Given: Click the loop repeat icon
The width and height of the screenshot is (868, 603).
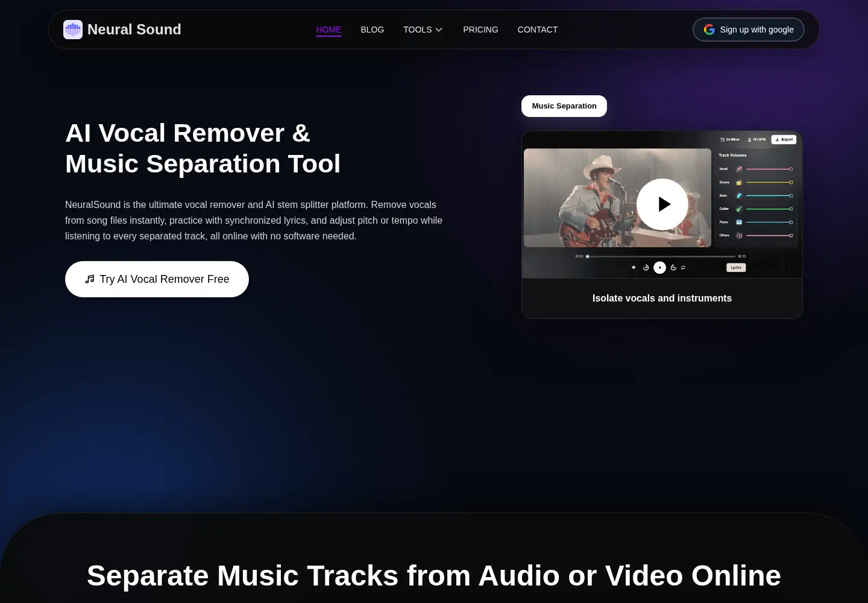Looking at the screenshot, I should pyautogui.click(x=683, y=267).
